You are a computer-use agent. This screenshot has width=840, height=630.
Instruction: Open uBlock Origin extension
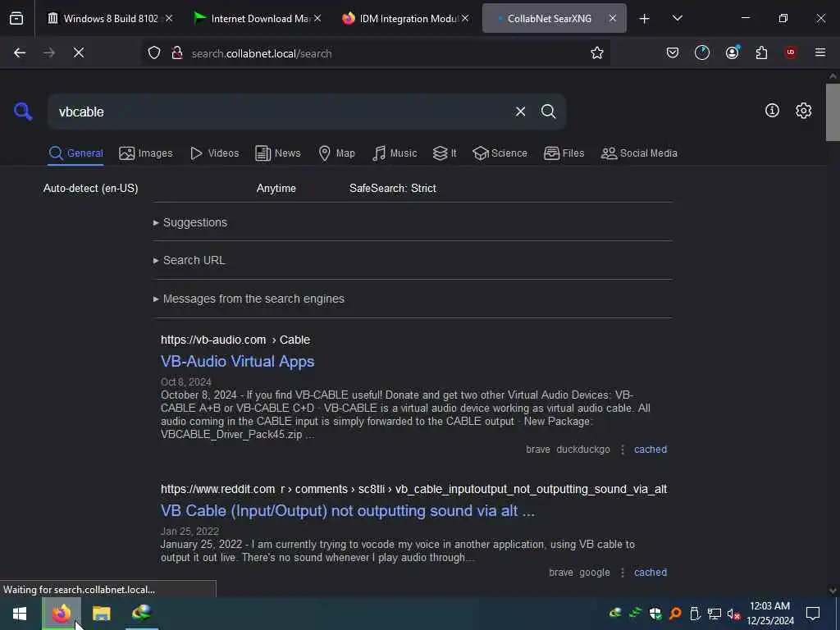pos(790,52)
